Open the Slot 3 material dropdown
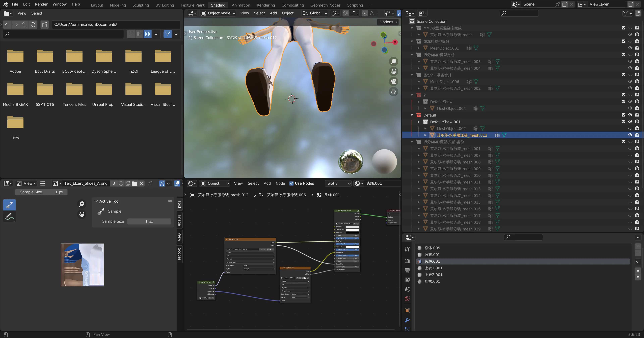Image resolution: width=644 pixels, height=338 pixels. pos(338,183)
